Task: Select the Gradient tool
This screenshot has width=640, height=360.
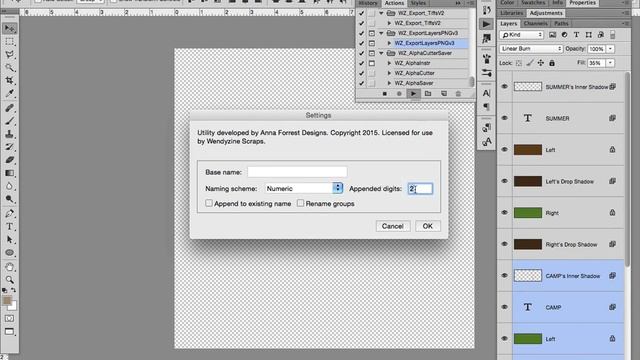Action: [9, 173]
